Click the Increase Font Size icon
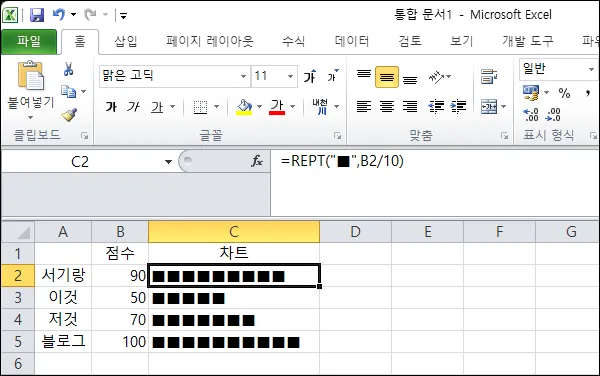 point(310,77)
